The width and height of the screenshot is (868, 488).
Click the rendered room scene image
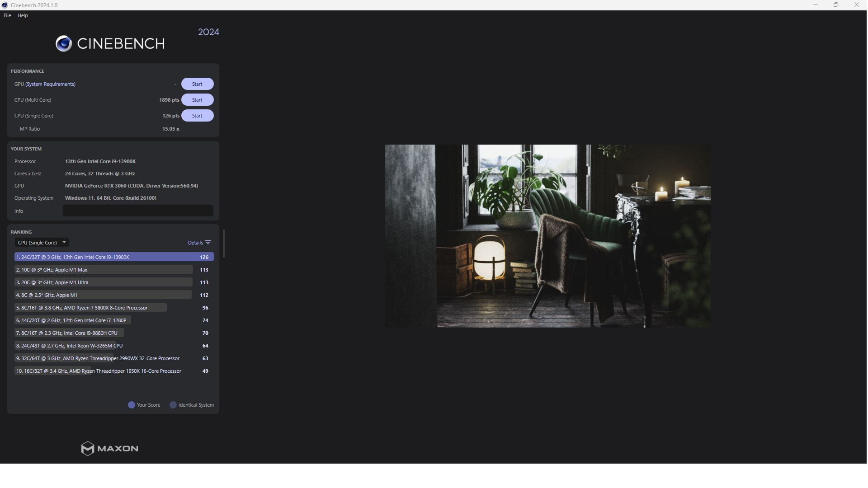coord(547,236)
